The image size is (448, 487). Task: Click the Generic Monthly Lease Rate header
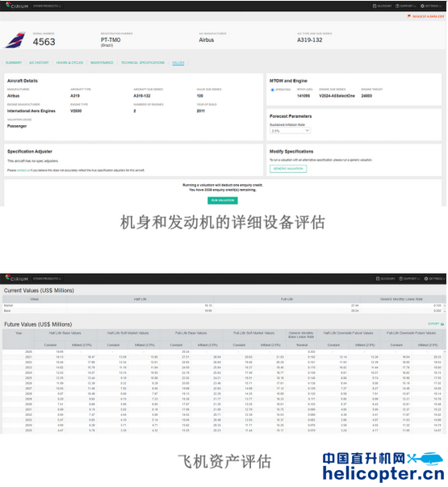pyautogui.click(x=401, y=299)
